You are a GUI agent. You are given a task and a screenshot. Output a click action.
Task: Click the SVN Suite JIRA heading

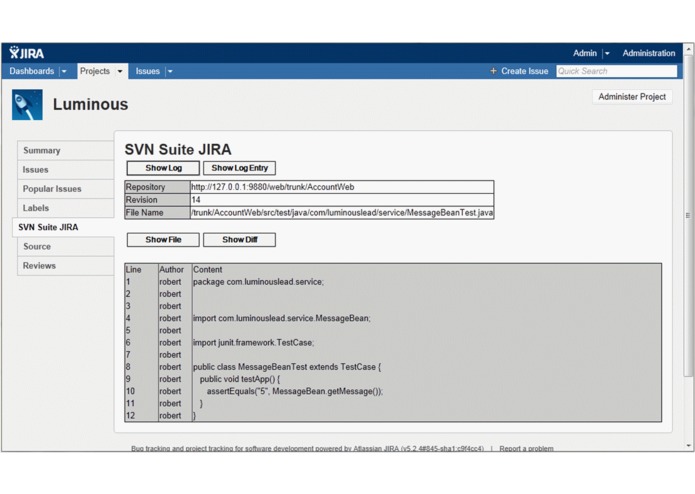click(x=178, y=149)
